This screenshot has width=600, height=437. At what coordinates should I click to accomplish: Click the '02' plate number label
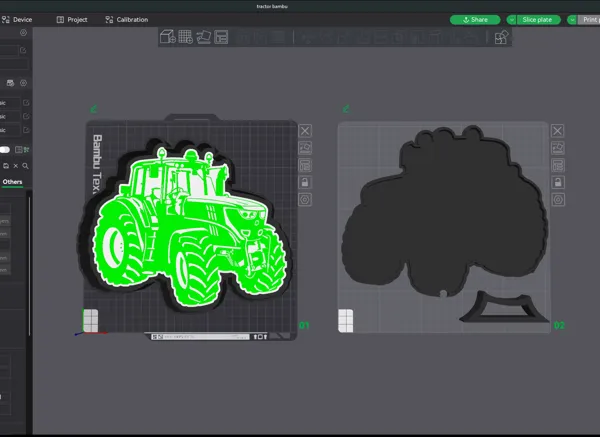click(x=559, y=325)
